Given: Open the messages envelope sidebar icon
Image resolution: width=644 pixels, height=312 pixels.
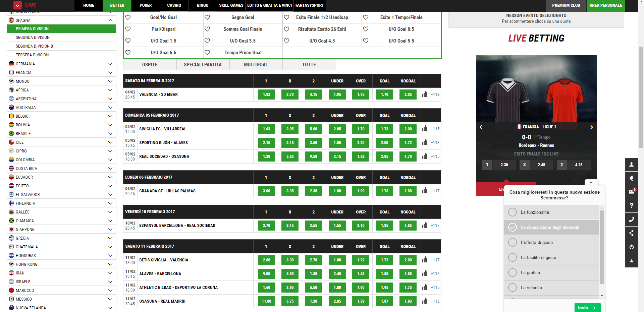Looking at the screenshot, I should click(x=631, y=192).
